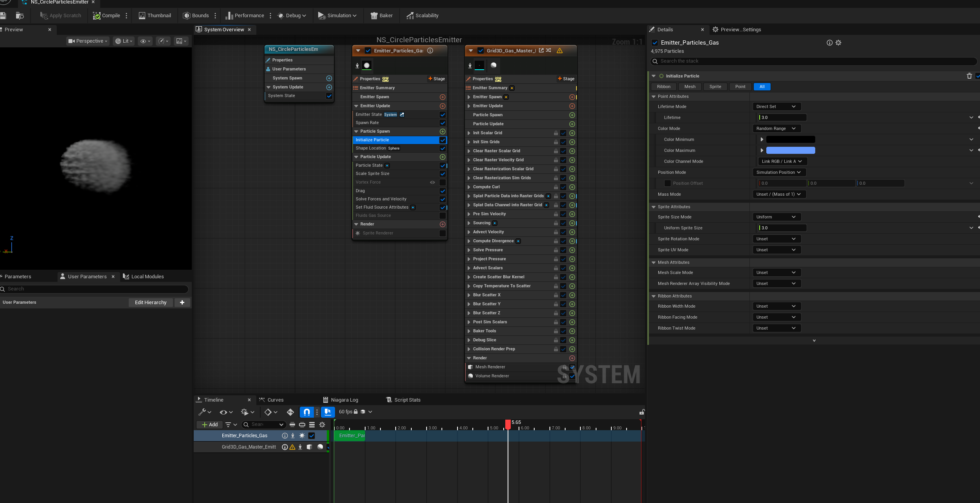The image size is (980, 503).
Task: Click the delete trash icon for Initialize Particle
Action: [x=969, y=76]
